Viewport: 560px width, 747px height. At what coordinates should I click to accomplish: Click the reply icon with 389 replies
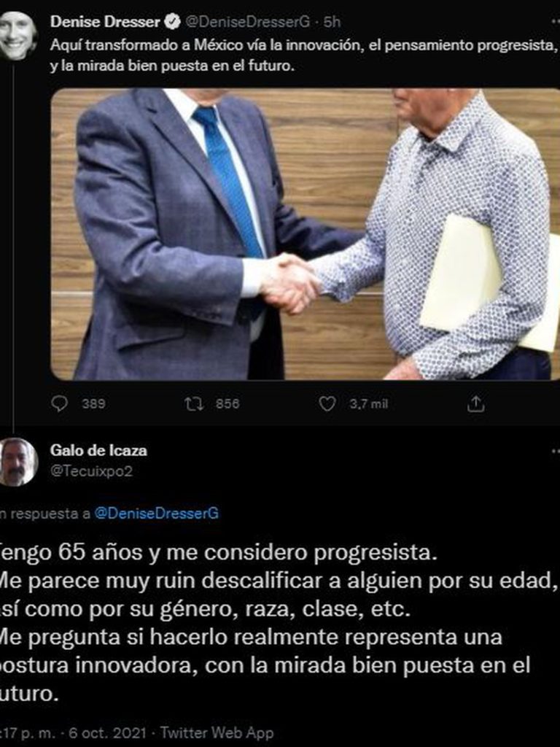pos(60,404)
